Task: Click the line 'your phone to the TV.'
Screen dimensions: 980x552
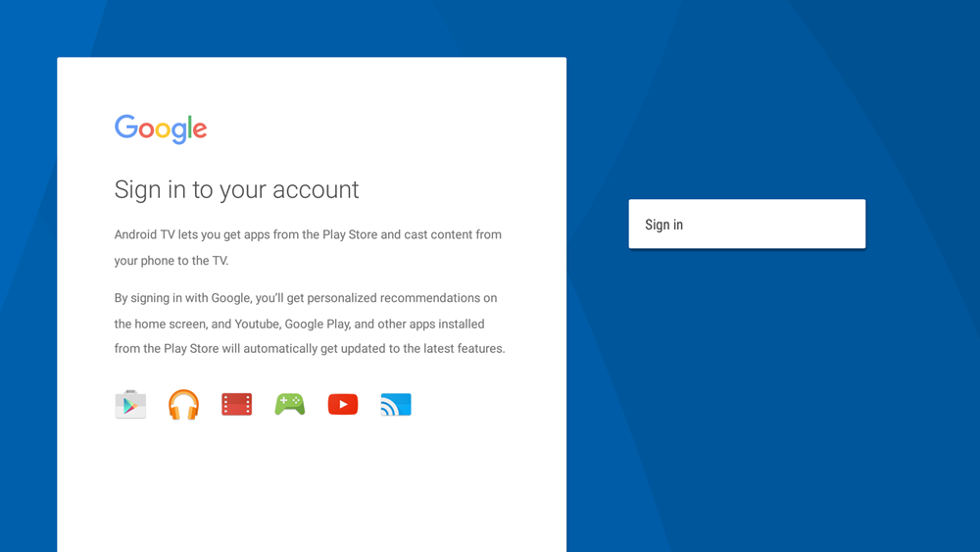Action: coord(171,261)
